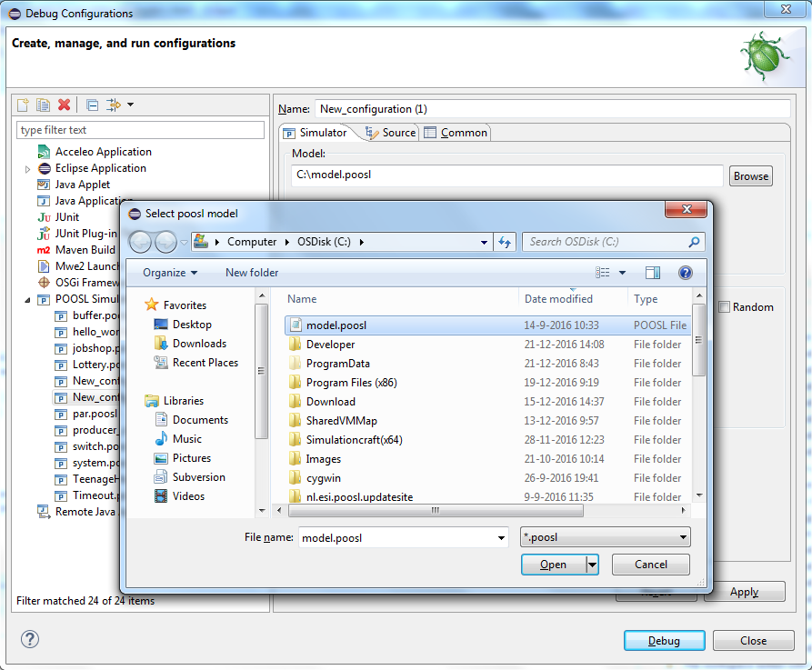Click the duplicate launch configuration icon
Screen dimensions: 812x670
coord(43,105)
